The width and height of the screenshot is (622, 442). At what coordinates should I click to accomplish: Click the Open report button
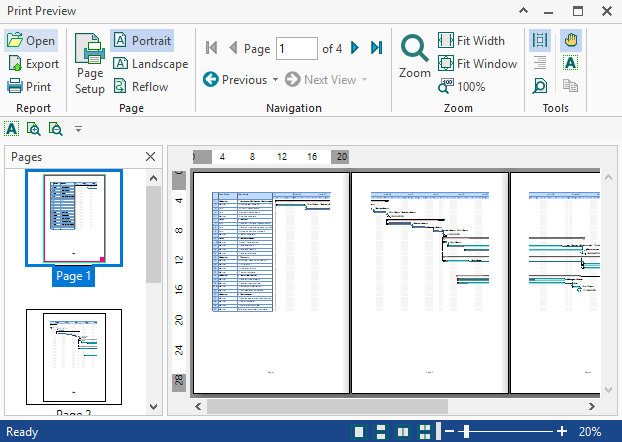30,41
